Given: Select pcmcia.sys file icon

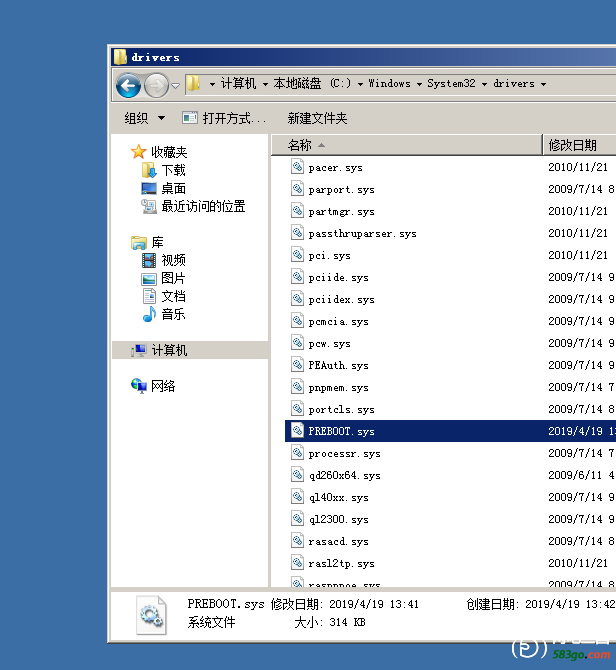Looking at the screenshot, I should [x=297, y=320].
